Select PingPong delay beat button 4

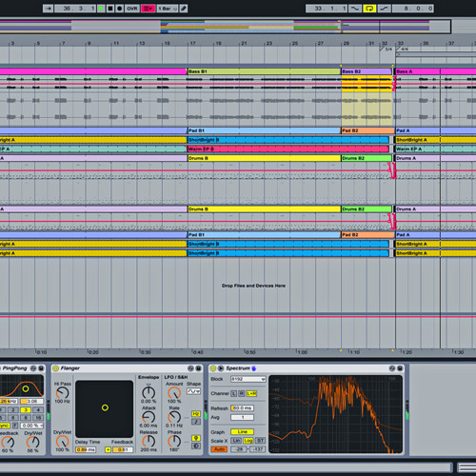pos(38,410)
